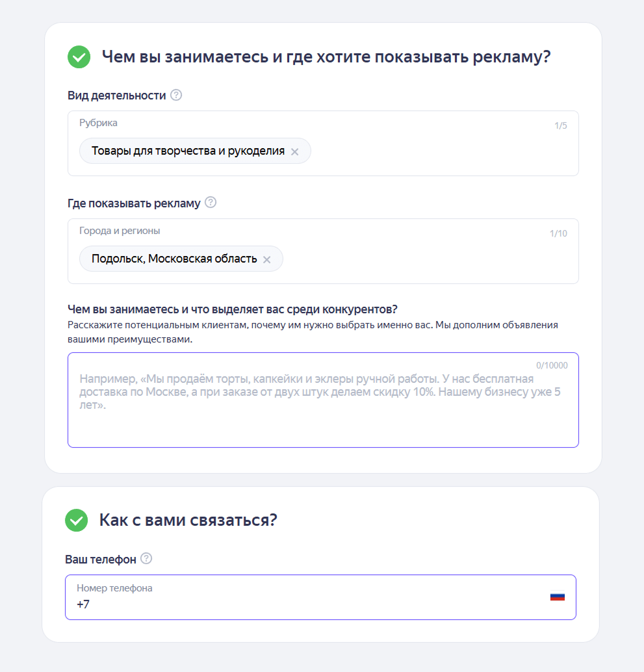Remove the "Товары для творчества и рукоделия" chip
The image size is (644, 672).
tap(294, 151)
